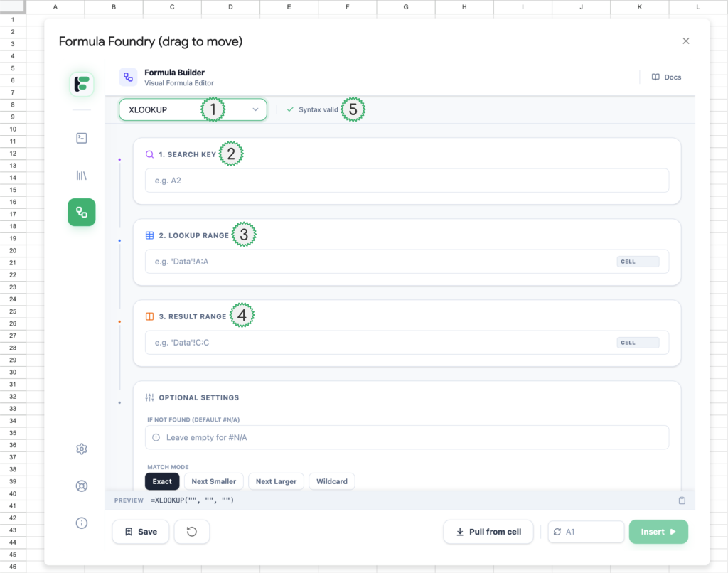Open settings via the gear icon

pyautogui.click(x=82, y=449)
